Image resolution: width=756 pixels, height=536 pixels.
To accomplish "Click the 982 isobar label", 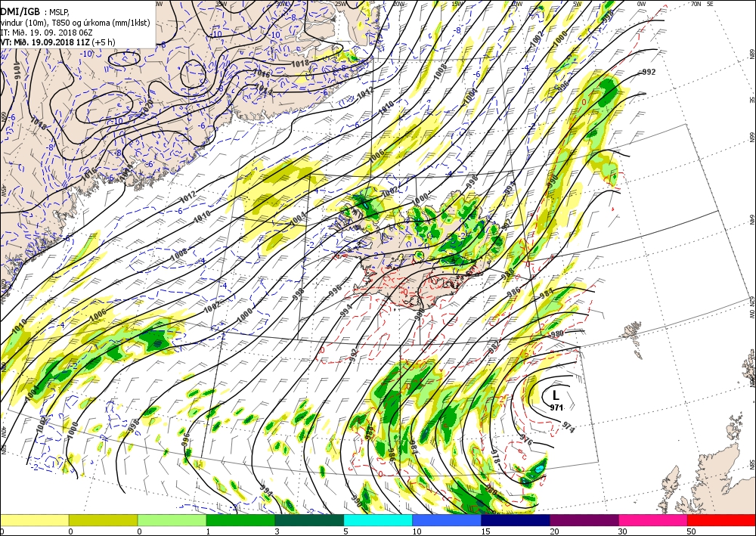I will click(494, 348).
